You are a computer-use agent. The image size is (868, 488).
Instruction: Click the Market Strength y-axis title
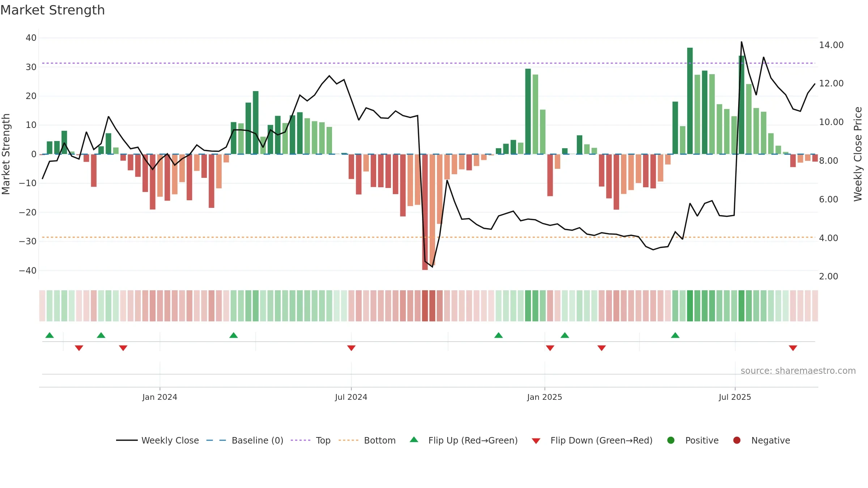click(x=6, y=154)
